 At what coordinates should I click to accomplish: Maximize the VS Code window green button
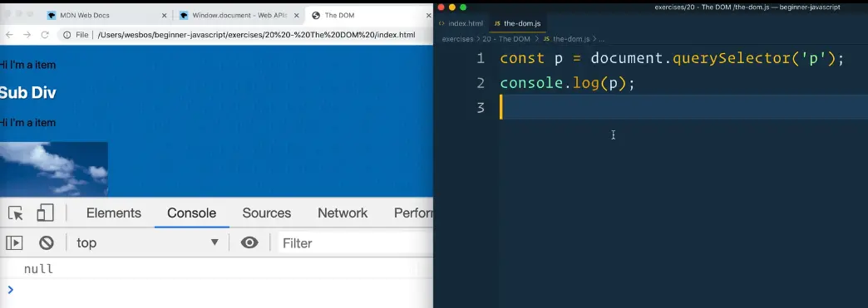(463, 7)
